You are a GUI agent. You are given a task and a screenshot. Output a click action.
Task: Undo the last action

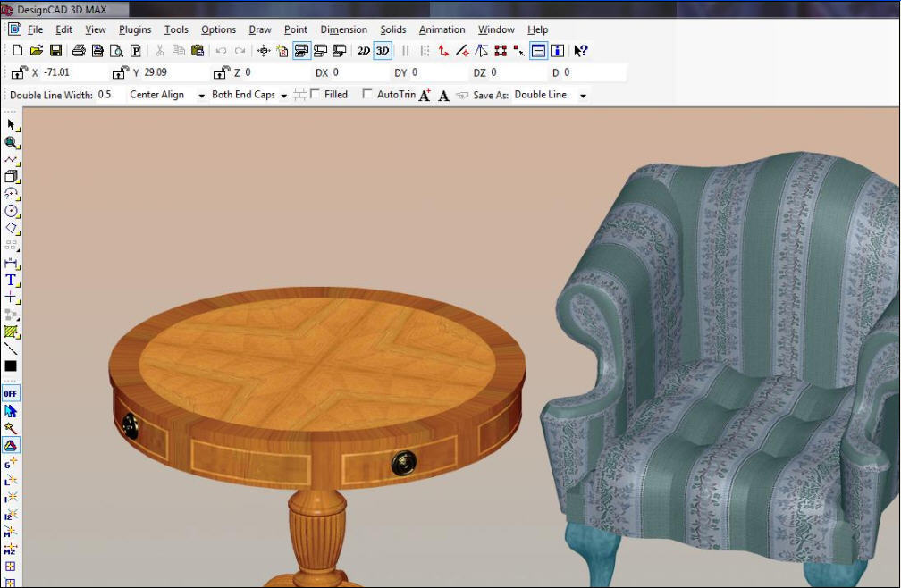[x=219, y=50]
